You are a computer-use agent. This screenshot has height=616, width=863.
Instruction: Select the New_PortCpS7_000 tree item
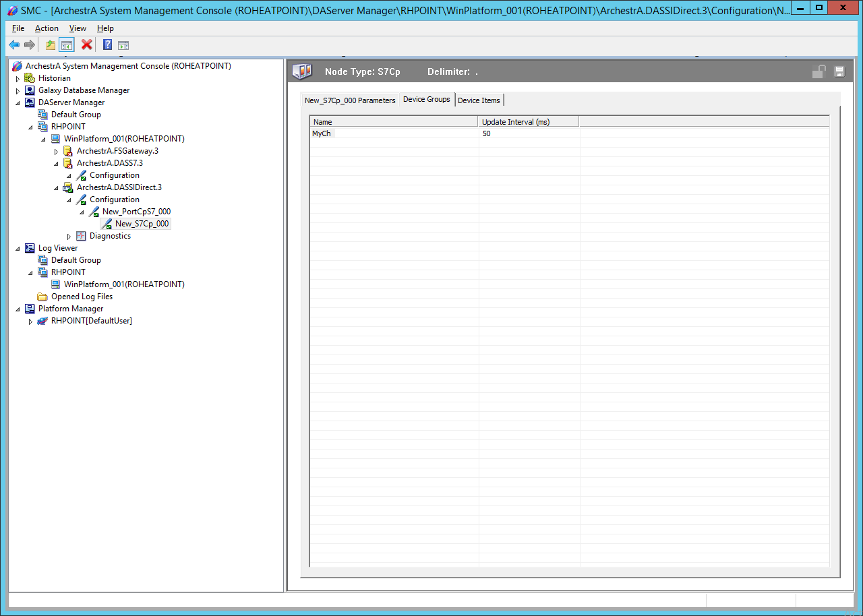click(136, 212)
